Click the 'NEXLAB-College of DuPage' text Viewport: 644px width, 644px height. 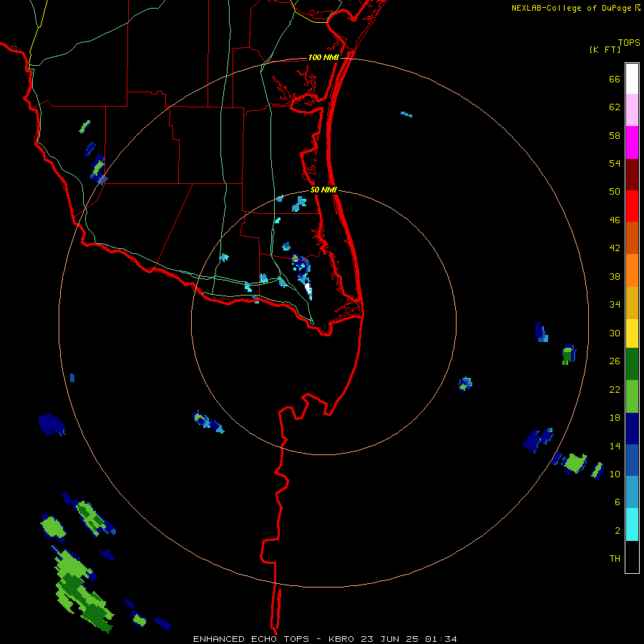pyautogui.click(x=572, y=8)
